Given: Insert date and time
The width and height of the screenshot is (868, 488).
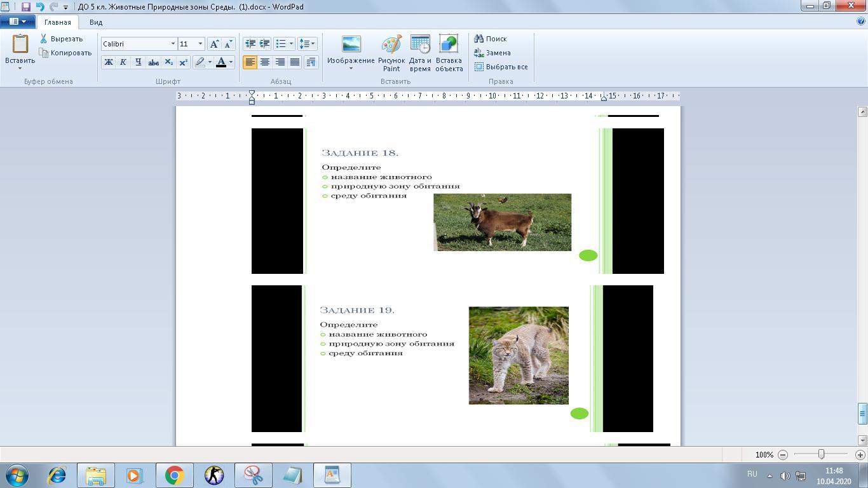Looking at the screenshot, I should coord(420,53).
